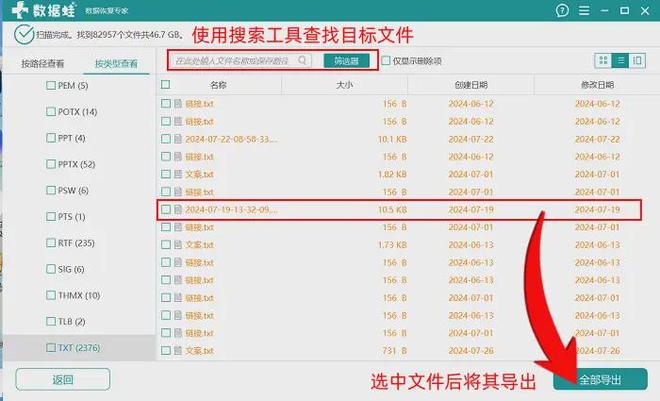The width and height of the screenshot is (660, 401).
Task: Tick checkbox for 2024-07-22-08-58-33 file
Action: [x=166, y=139]
